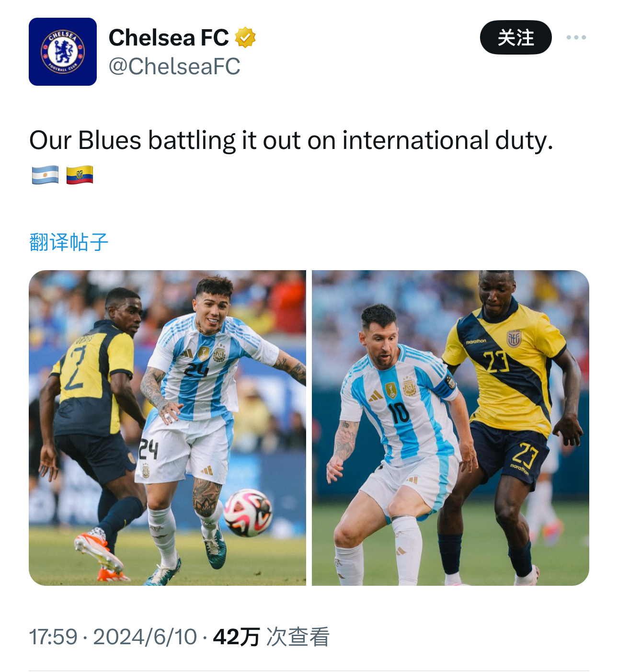This screenshot has width=618, height=672.
Task: Click the soccer ball in left photo
Action: click(248, 513)
